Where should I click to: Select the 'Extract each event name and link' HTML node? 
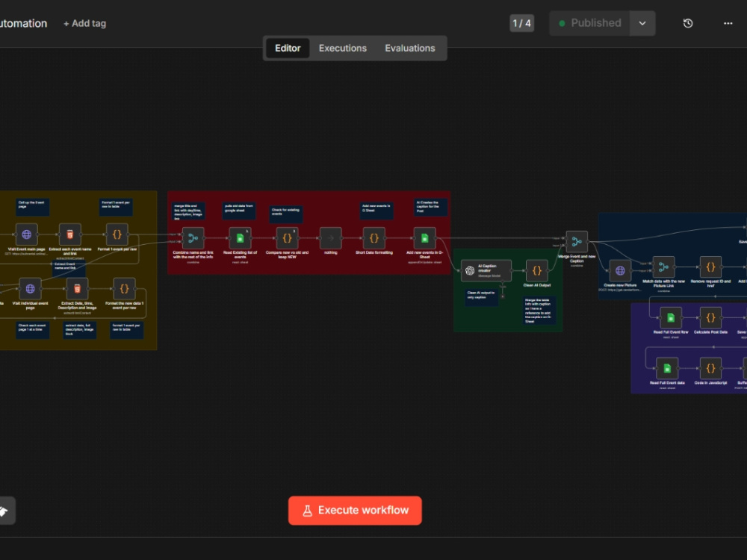[x=70, y=234]
